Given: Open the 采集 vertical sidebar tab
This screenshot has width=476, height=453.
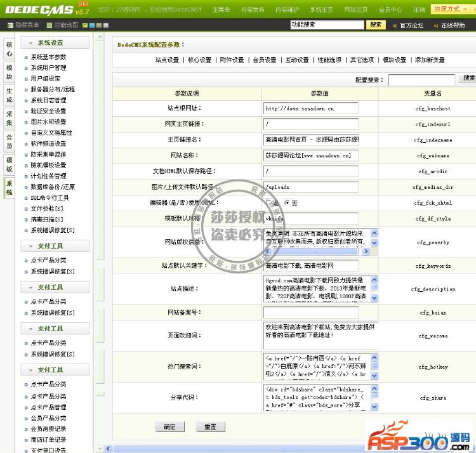Looking at the screenshot, I should point(10,119).
